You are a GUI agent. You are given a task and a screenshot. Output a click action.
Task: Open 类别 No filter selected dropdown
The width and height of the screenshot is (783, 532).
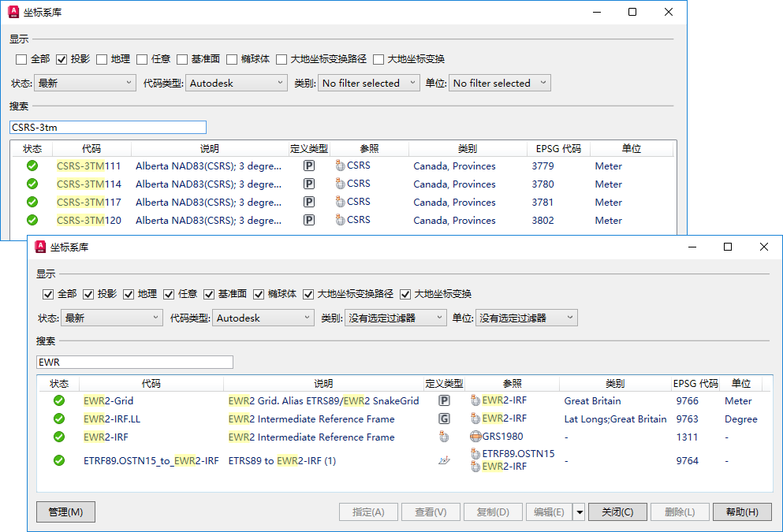[x=368, y=83]
